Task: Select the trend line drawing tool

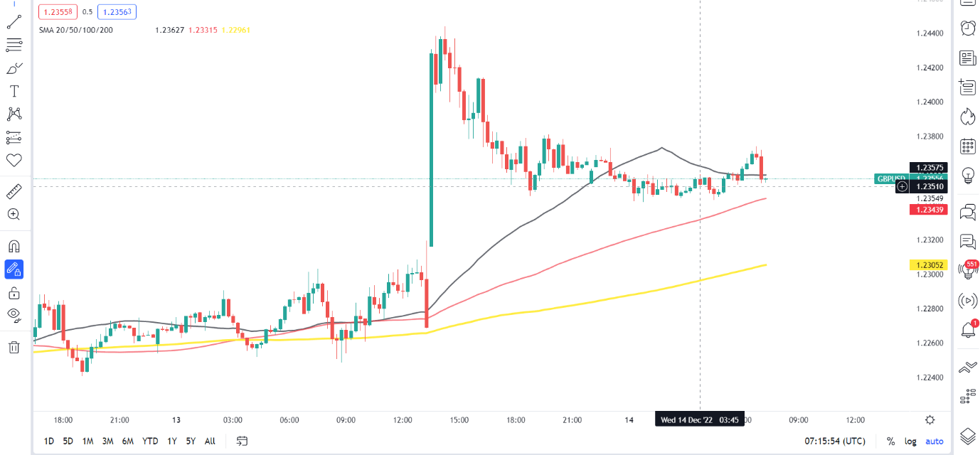Action: pyautogui.click(x=14, y=23)
